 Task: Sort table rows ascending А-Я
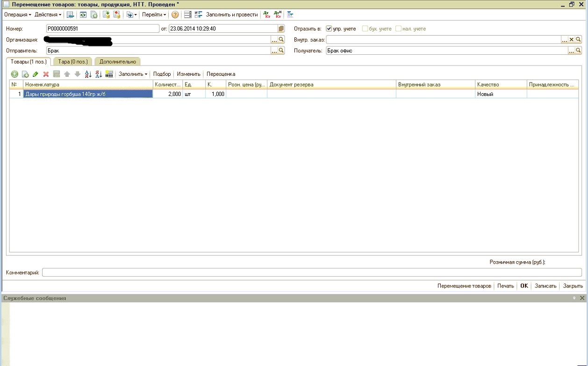tap(88, 74)
